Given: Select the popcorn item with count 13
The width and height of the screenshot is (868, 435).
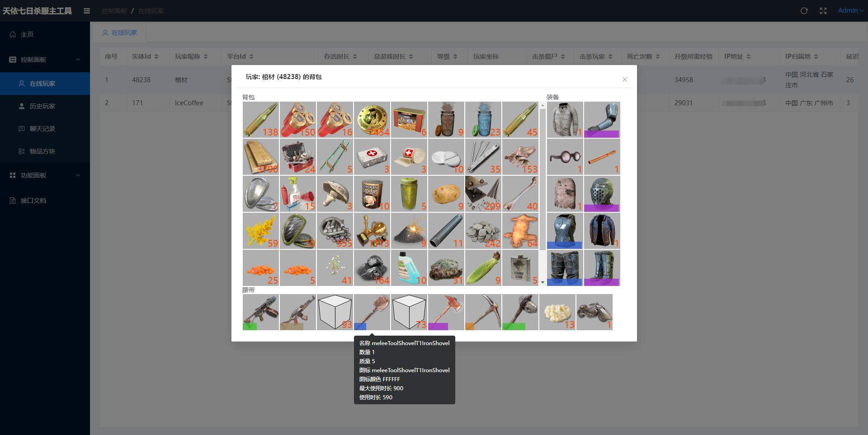Looking at the screenshot, I should point(557,312).
